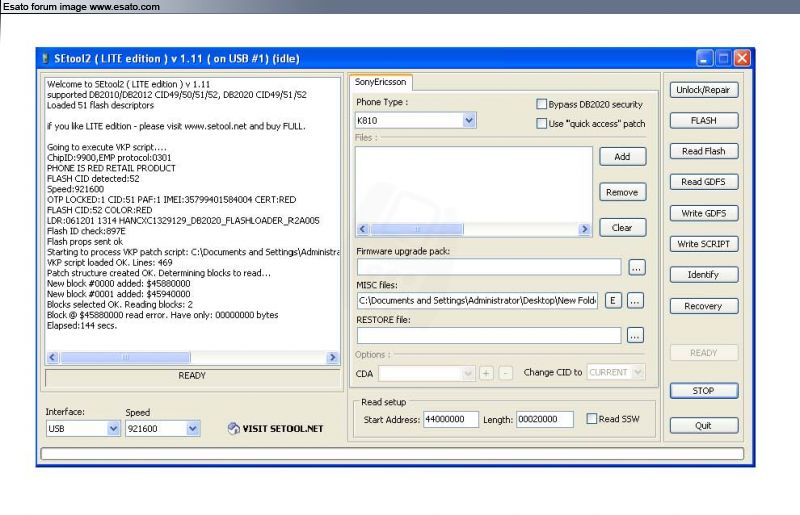Open the Speed dropdown set to 921600
This screenshot has width=800, height=515.
pyautogui.click(x=192, y=429)
